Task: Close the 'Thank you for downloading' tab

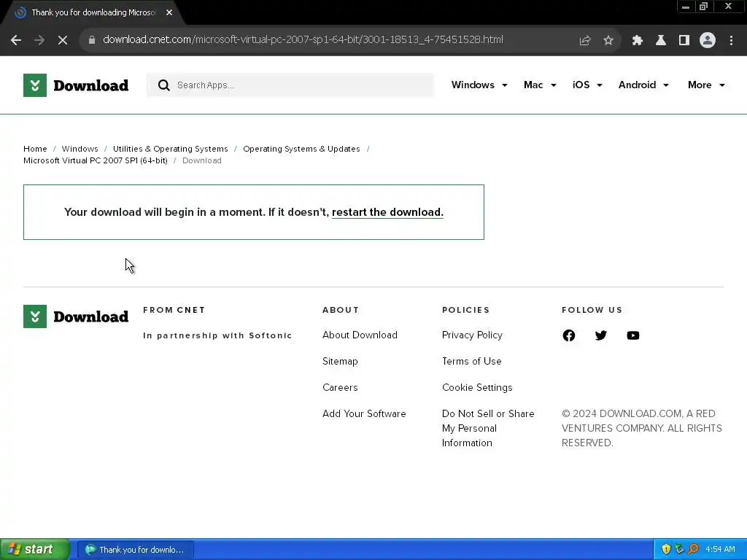Action: pos(169,13)
